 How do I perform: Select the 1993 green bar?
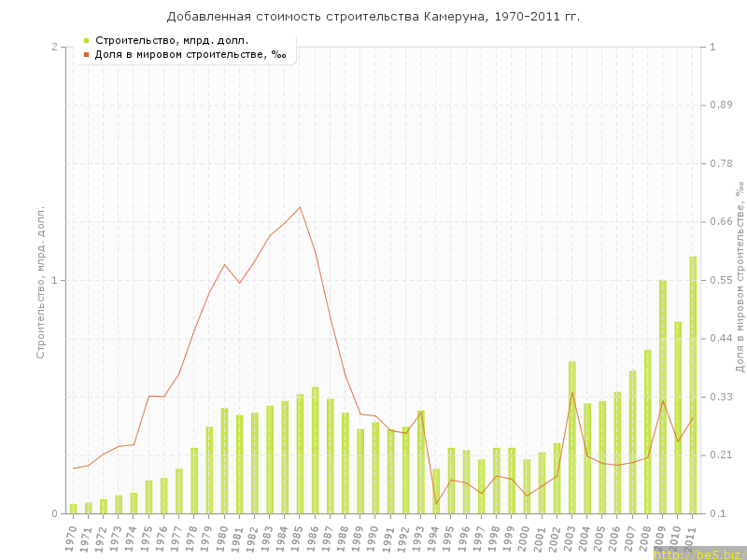(421, 462)
